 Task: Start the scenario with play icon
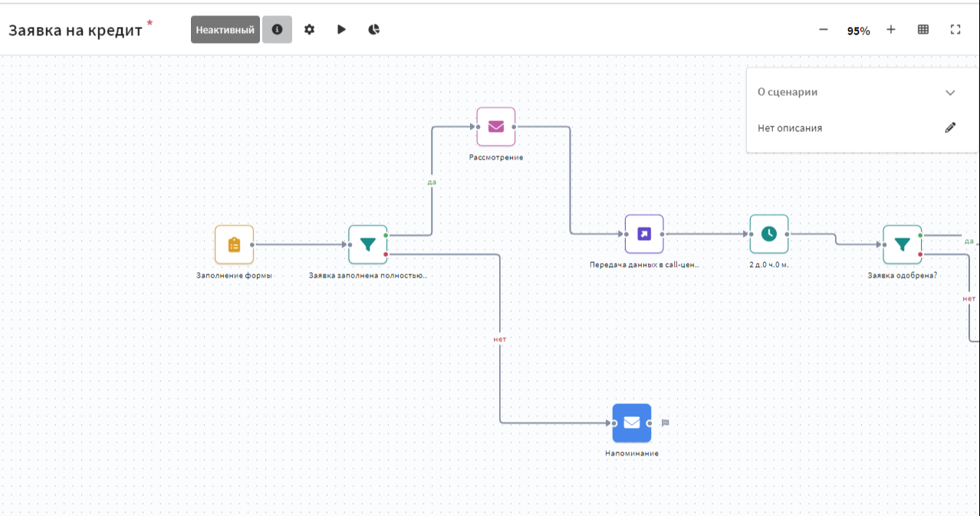(x=341, y=30)
